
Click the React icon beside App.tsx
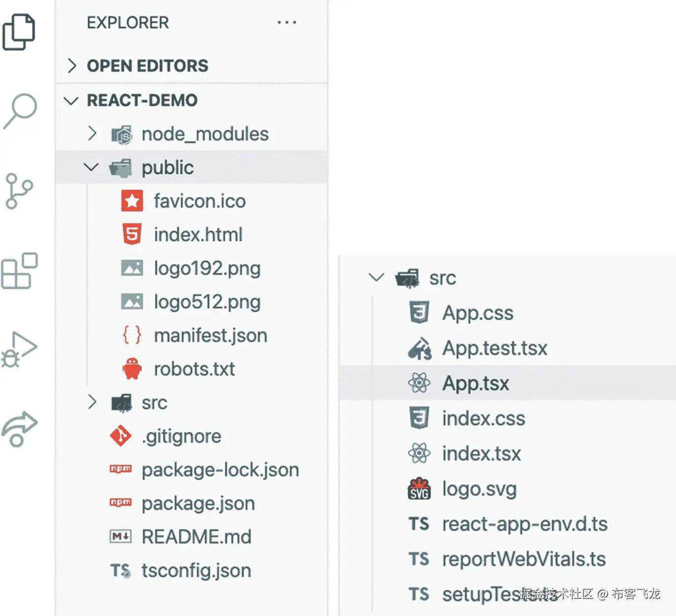(419, 383)
